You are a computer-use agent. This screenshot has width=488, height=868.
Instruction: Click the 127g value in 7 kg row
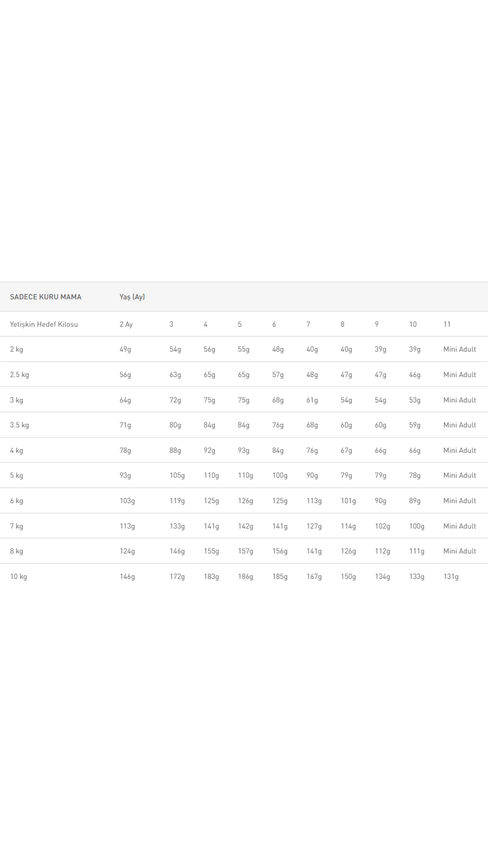pos(314,526)
